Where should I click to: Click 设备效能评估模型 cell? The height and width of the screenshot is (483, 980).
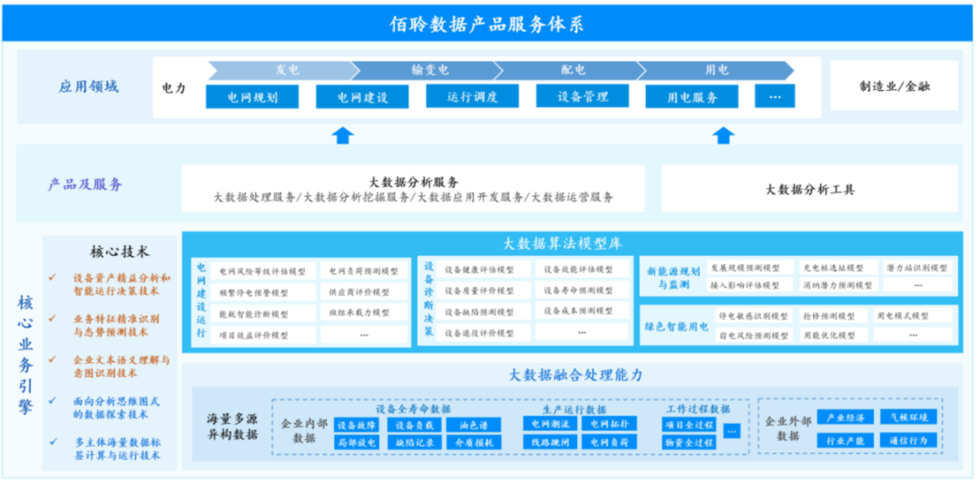point(583,270)
